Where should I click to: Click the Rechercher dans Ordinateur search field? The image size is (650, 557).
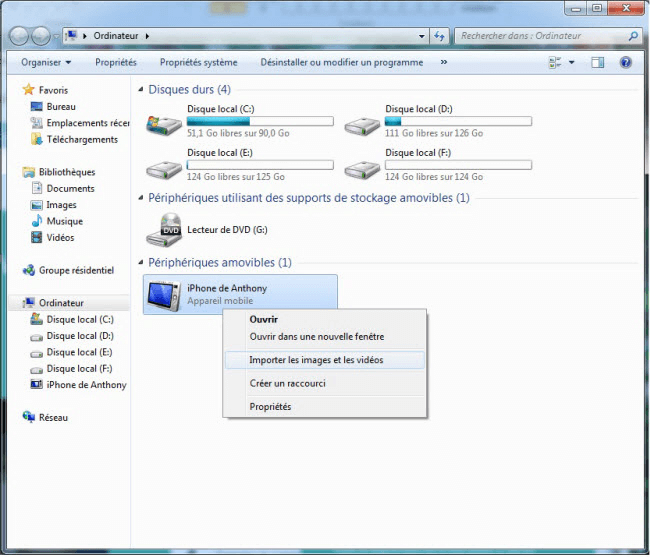(540, 36)
